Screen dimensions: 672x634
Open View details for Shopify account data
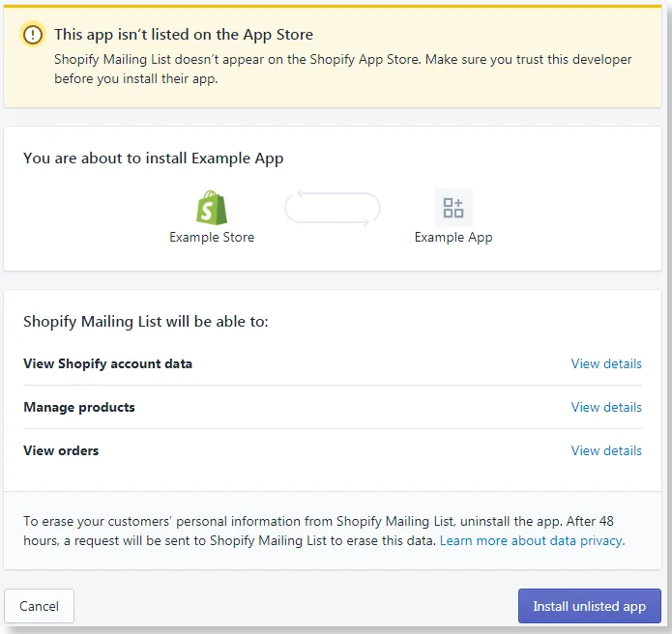point(605,363)
